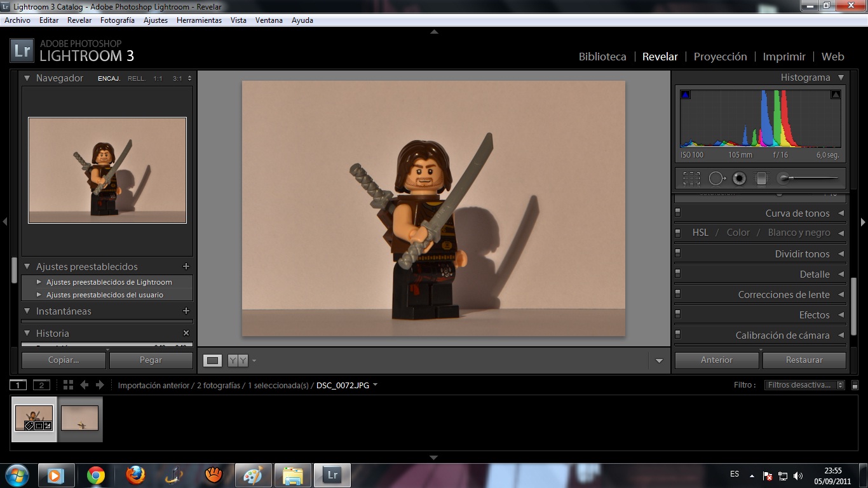Expand Correcciones de lente panel

[841, 295]
